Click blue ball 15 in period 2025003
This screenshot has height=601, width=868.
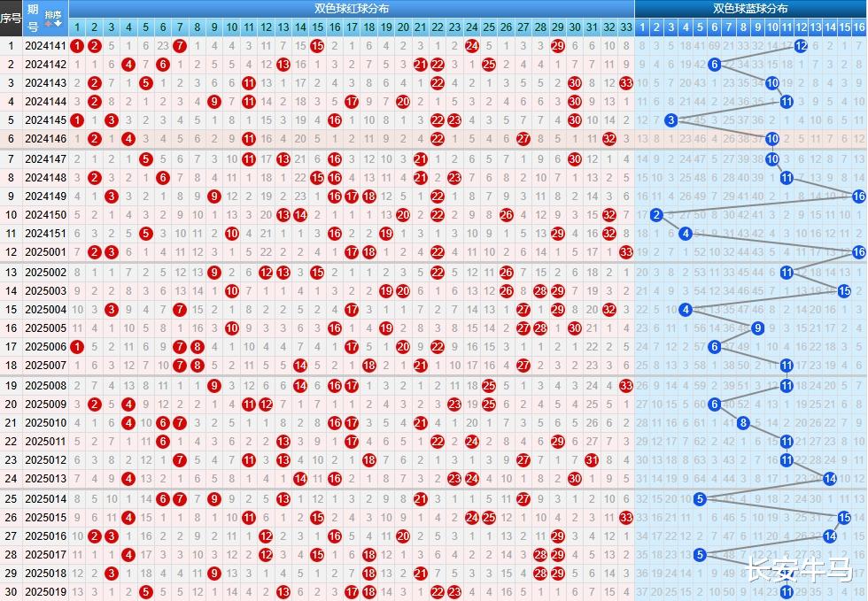point(844,291)
